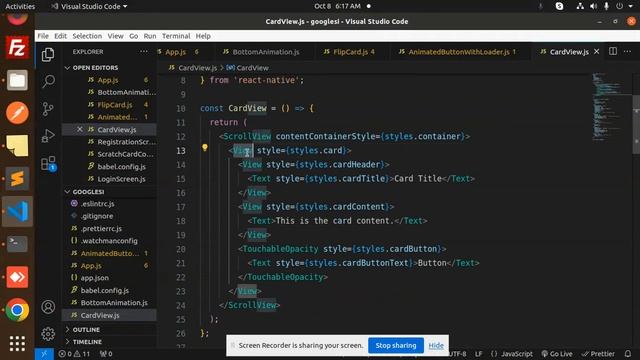Click the Activities button
The height and width of the screenshot is (360, 640).
[20, 6]
